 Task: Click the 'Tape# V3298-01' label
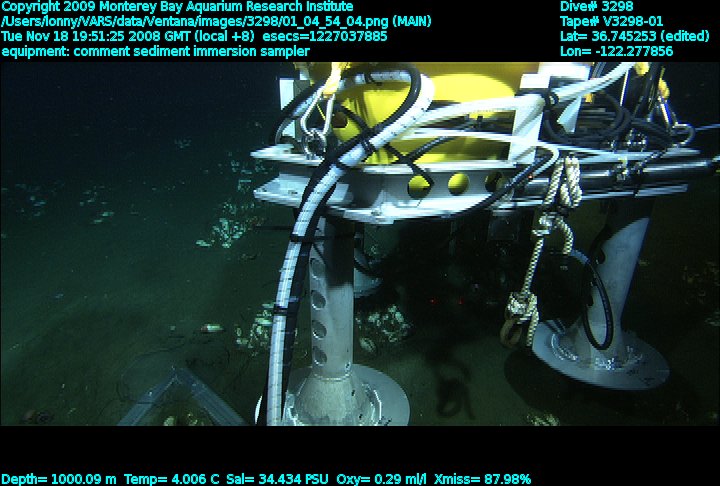point(611,22)
